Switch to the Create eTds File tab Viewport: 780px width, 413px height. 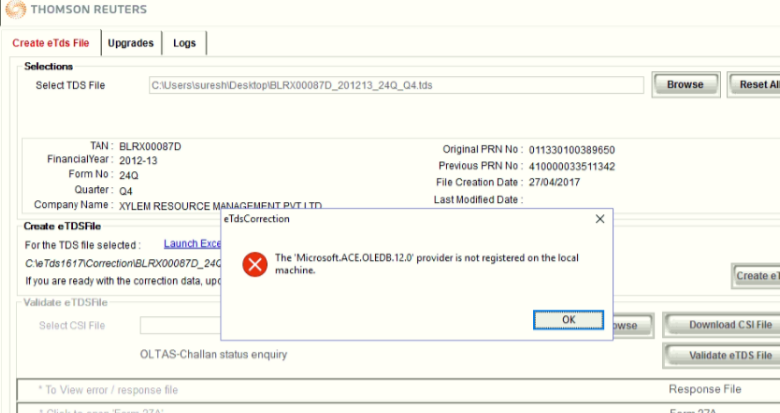(51, 43)
